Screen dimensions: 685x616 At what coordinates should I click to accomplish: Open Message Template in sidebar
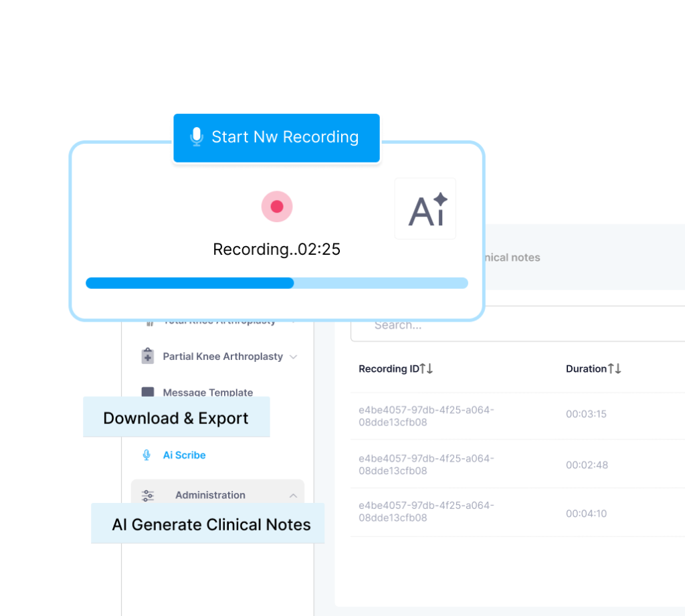point(208,392)
